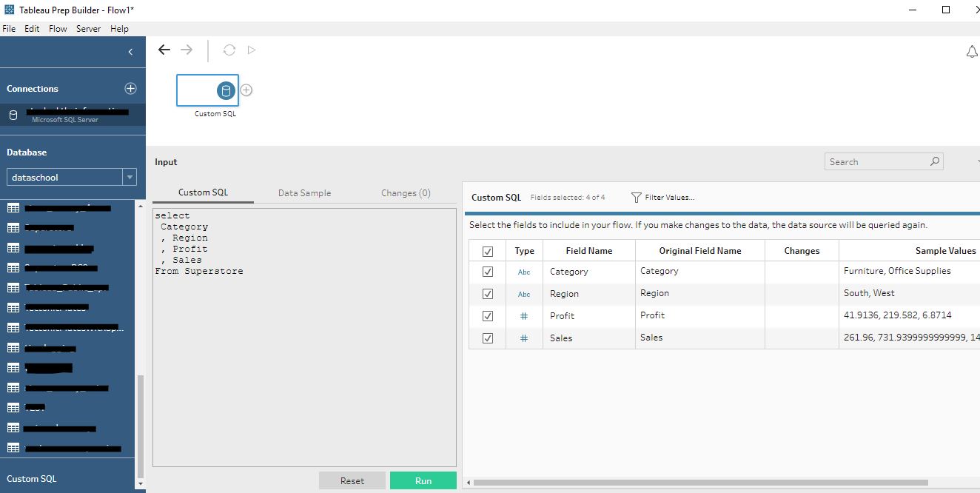980x493 pixels.
Task: Click the Abc type icon for Category
Action: pyautogui.click(x=524, y=272)
